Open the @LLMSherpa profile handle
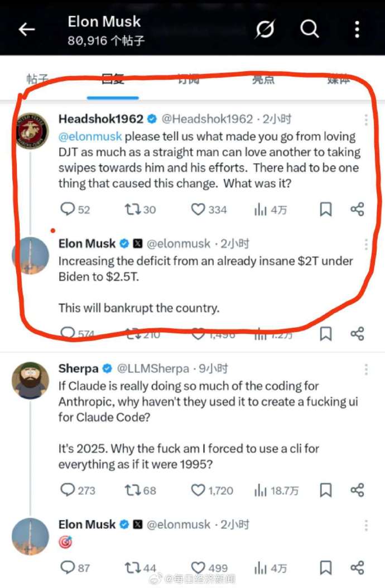This screenshot has height=588, width=385. click(153, 369)
